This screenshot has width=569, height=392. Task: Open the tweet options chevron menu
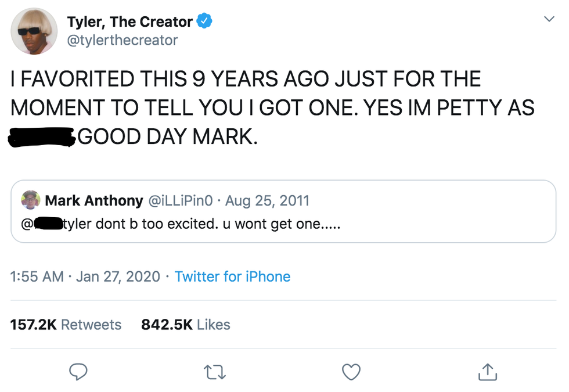[548, 20]
